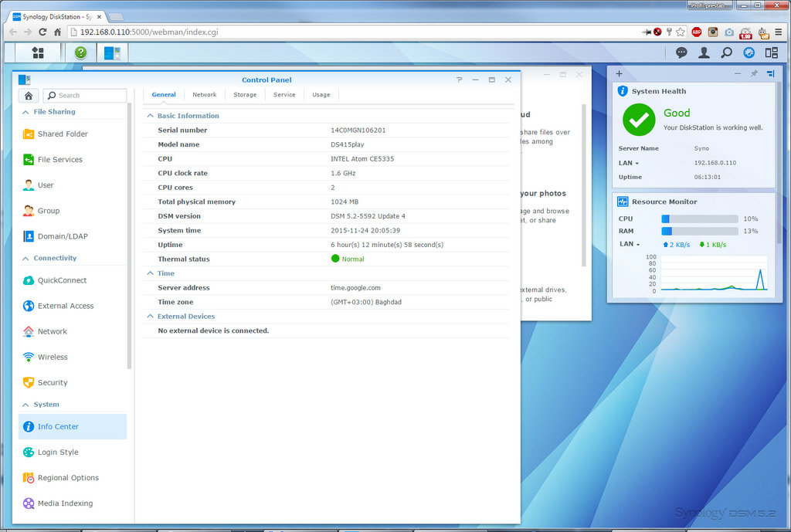791x532 pixels.
Task: Switch to the Network tab
Action: click(204, 95)
